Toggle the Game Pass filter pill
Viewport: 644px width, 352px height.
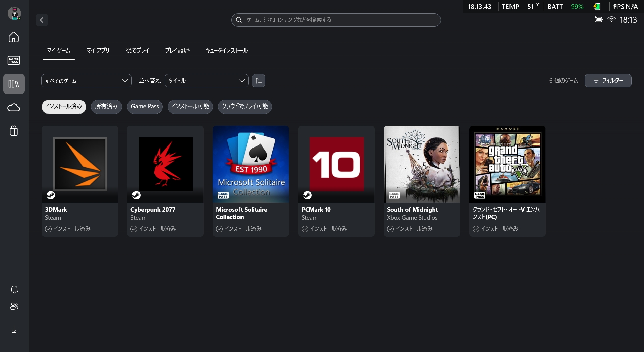145,107
